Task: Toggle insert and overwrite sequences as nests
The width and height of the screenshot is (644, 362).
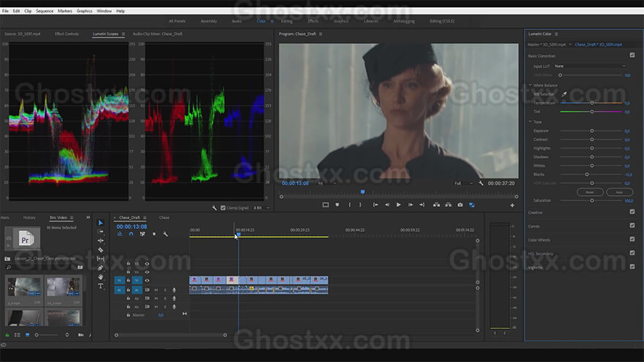Action: 119,234
